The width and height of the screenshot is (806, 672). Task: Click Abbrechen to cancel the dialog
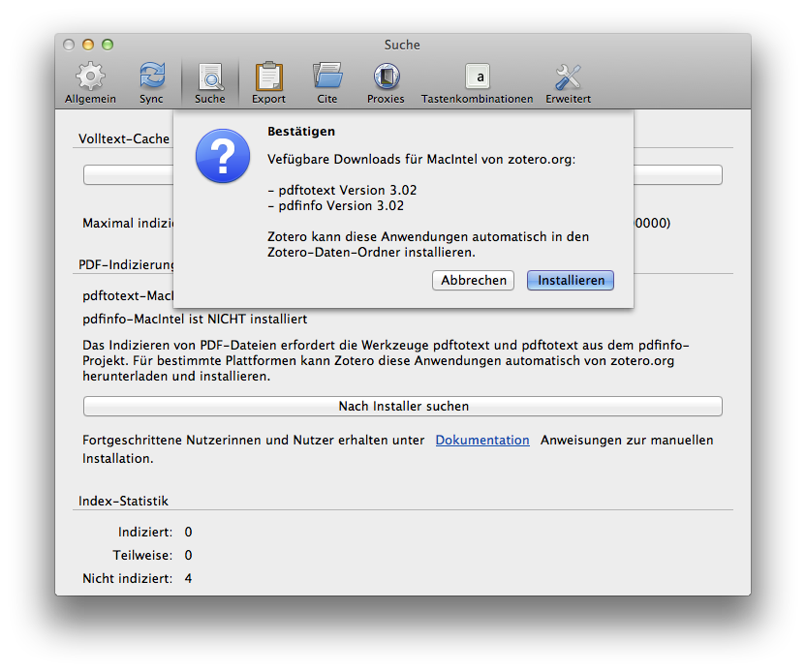click(x=474, y=281)
